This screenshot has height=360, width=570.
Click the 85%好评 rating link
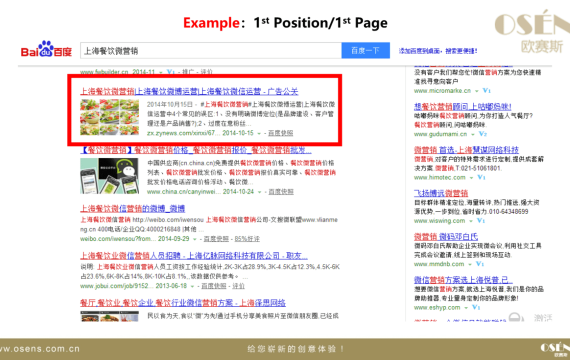pyautogui.click(x=247, y=239)
